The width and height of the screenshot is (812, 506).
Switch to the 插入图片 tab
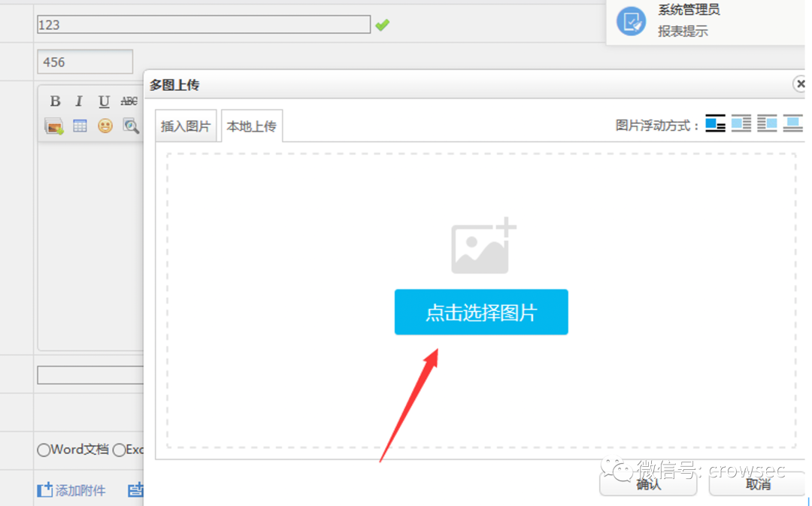point(186,126)
